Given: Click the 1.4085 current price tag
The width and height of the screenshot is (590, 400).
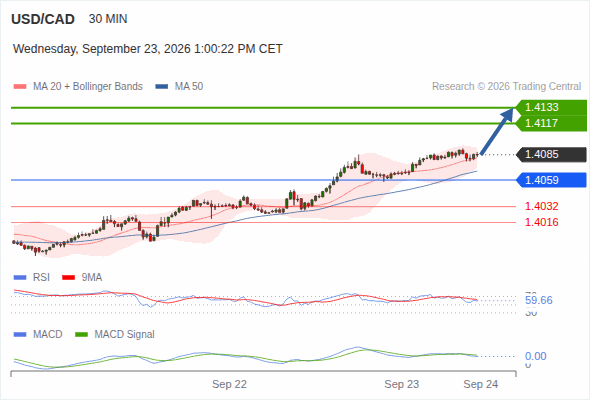Looking at the screenshot, I should tap(551, 155).
